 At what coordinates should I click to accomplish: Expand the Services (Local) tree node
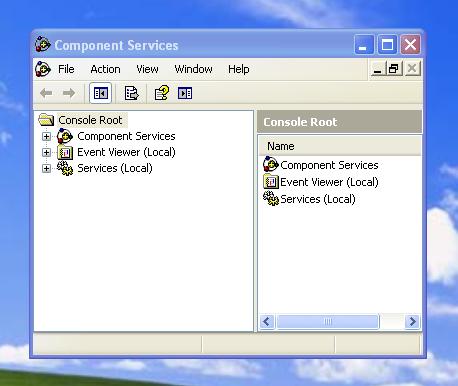(x=46, y=168)
